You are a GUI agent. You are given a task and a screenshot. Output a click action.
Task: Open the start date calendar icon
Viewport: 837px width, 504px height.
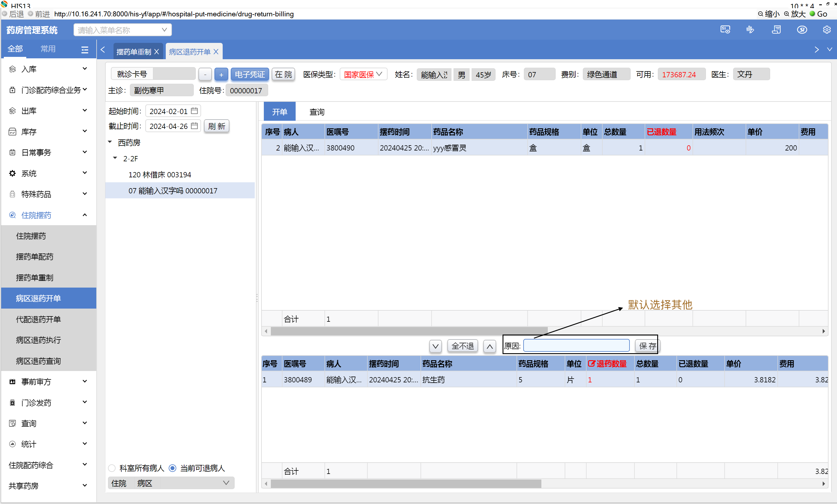coord(194,111)
